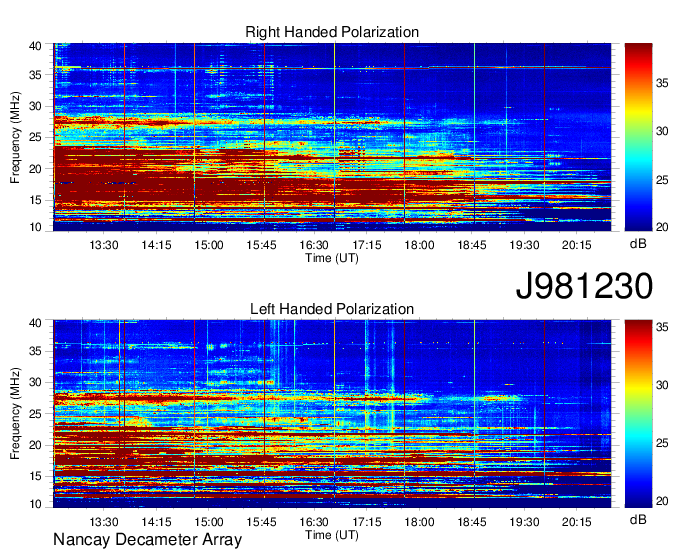
Task: Click the Left Handed Polarization title
Action: [332, 309]
